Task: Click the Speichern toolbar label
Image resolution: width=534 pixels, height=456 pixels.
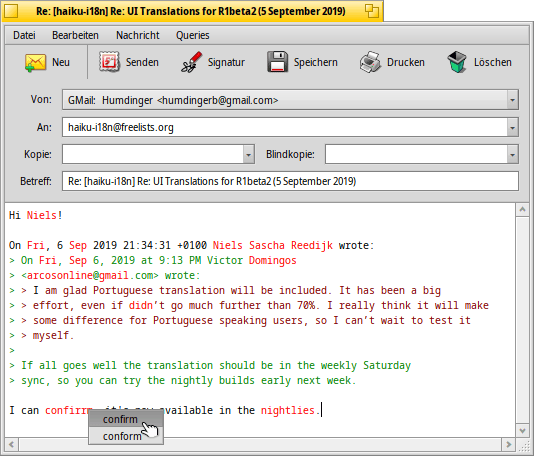Action: pyautogui.click(x=315, y=62)
